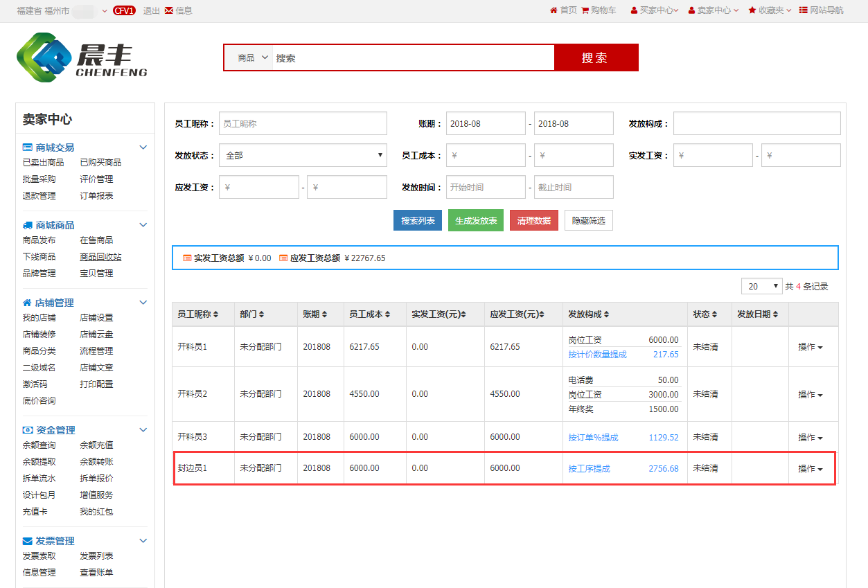The image size is (868, 588).
Task: Click the favorites star icon
Action: (x=752, y=10)
